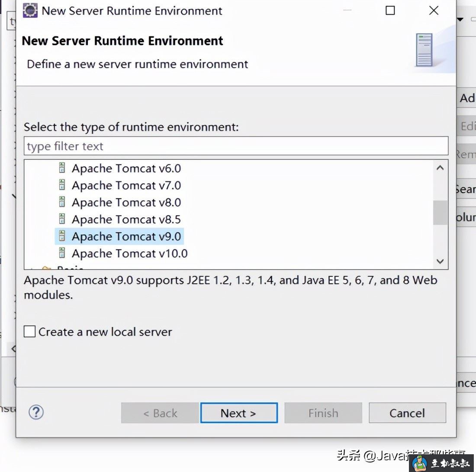Viewport: 476px width, 472px height.
Task: Select the highlighted Apache Tomcat v9.0 label
Action: 126,236
